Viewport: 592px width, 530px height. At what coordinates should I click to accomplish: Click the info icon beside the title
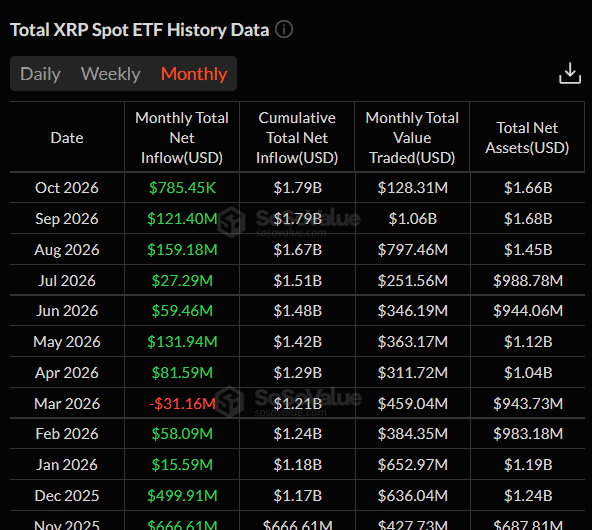coord(284,29)
